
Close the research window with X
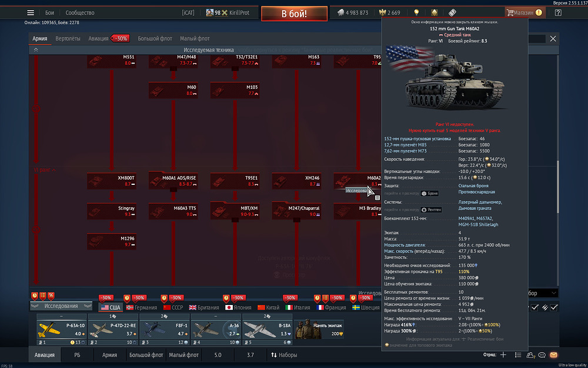(553, 39)
